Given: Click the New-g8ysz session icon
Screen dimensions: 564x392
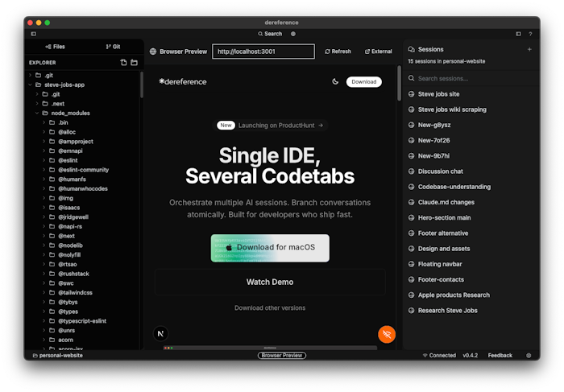Looking at the screenshot, I should 412,125.
